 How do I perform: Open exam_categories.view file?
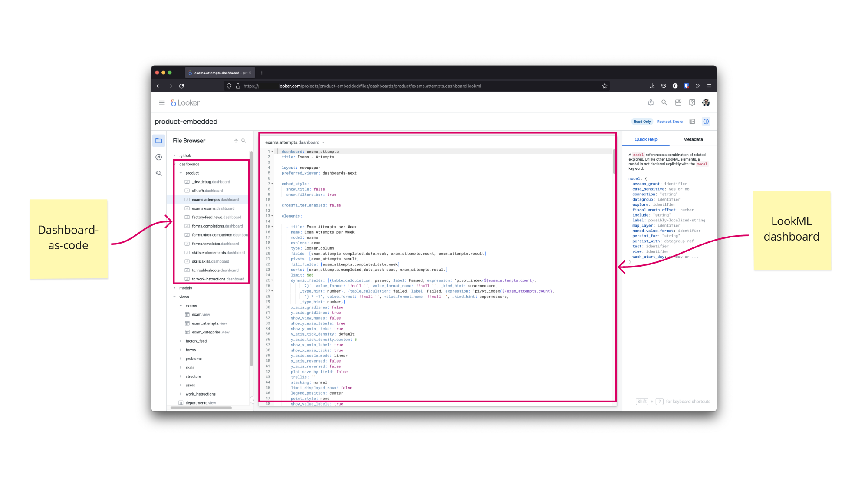click(210, 332)
